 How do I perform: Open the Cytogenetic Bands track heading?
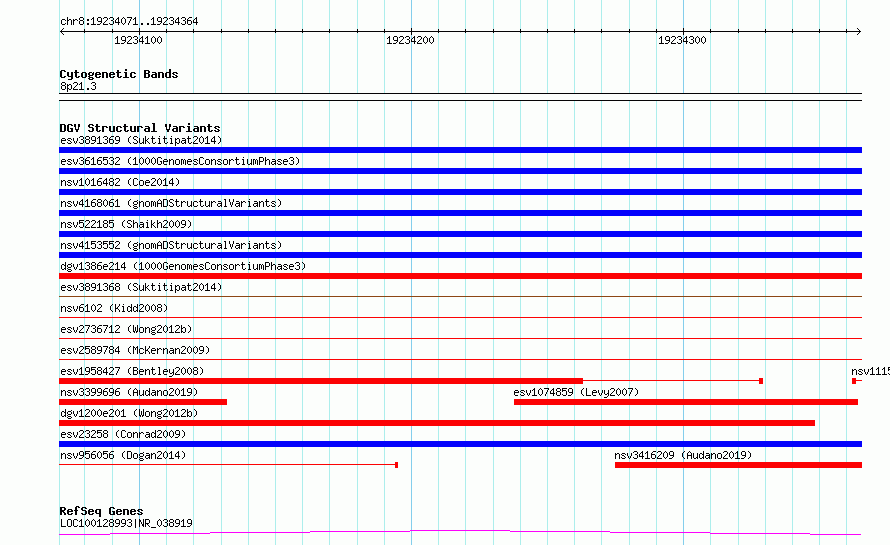point(119,74)
